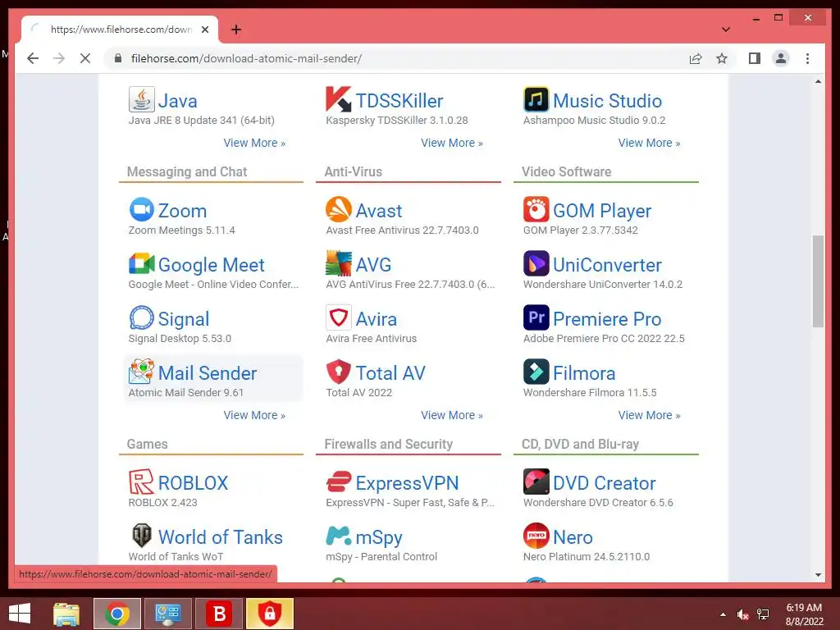This screenshot has height=630, width=840.
Task: Click the World of Tanks icon
Action: [x=141, y=536]
